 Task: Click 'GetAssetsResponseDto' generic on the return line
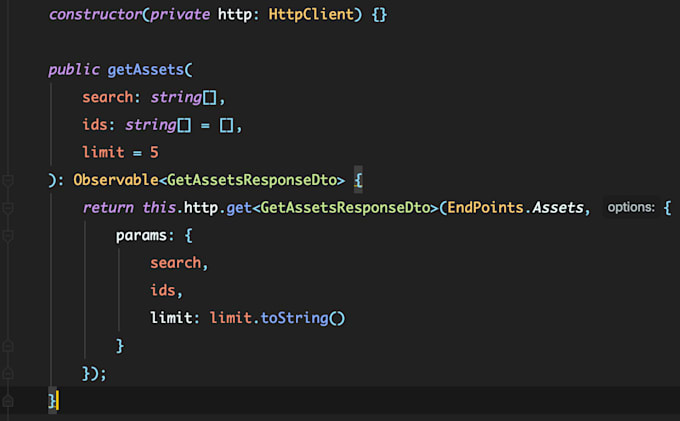click(345, 208)
